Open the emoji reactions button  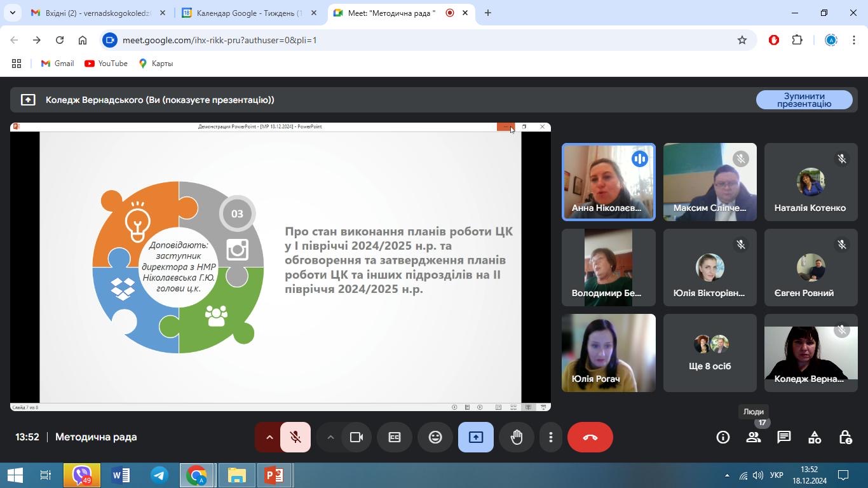(x=435, y=437)
